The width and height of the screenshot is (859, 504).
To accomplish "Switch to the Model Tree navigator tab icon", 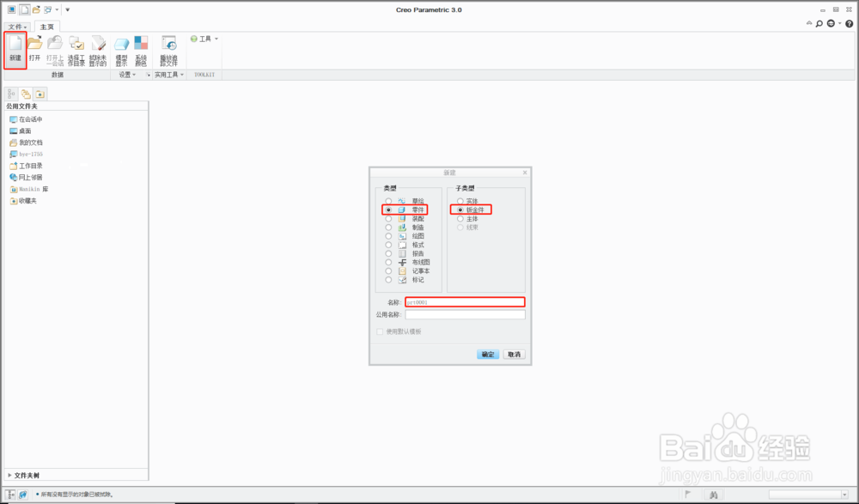I will click(11, 94).
